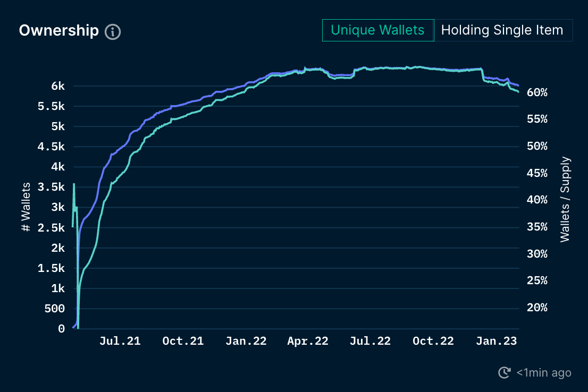Click the 6k y-axis value
The width and height of the screenshot is (588, 392).
click(x=58, y=86)
